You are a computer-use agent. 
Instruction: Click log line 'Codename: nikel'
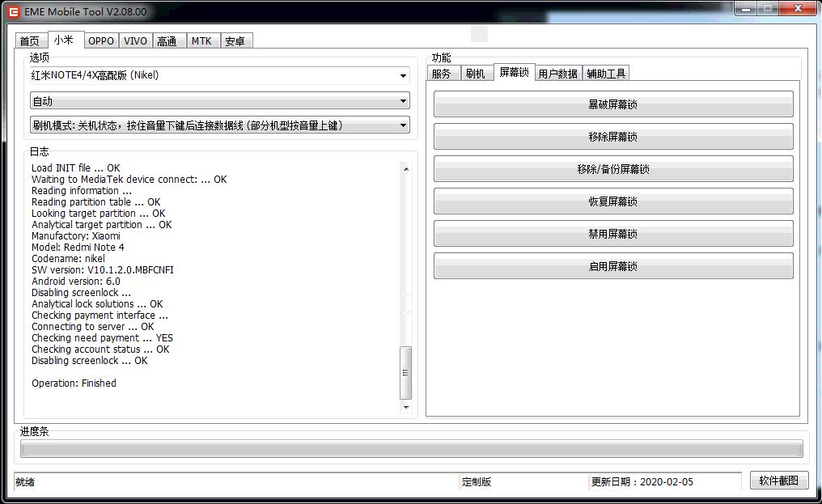(68, 259)
